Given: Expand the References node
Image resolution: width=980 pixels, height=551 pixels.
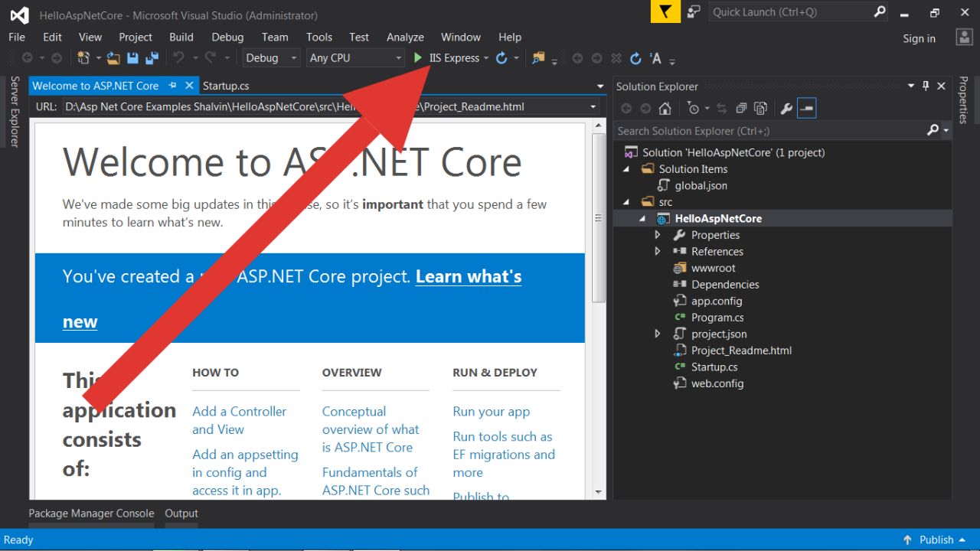Looking at the screenshot, I should (x=658, y=251).
